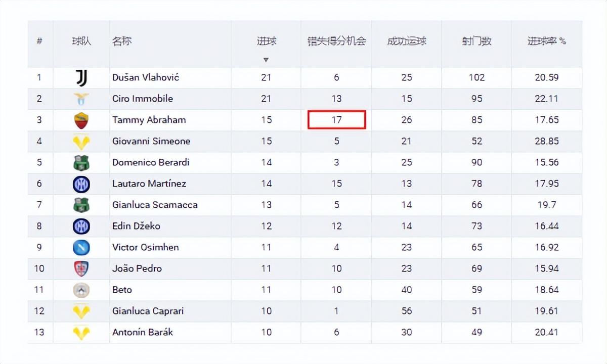The height and width of the screenshot is (364, 607).
Task: Click the 错失得分机会 column header
Action: tap(336, 41)
